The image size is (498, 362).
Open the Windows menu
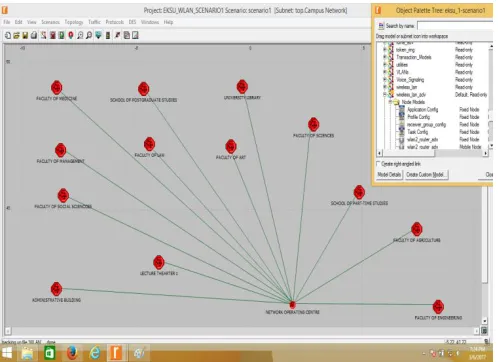[x=150, y=22]
